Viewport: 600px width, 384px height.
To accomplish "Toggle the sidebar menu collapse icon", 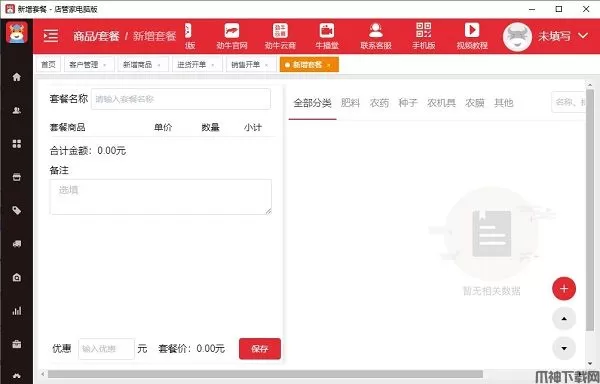I will [51, 36].
